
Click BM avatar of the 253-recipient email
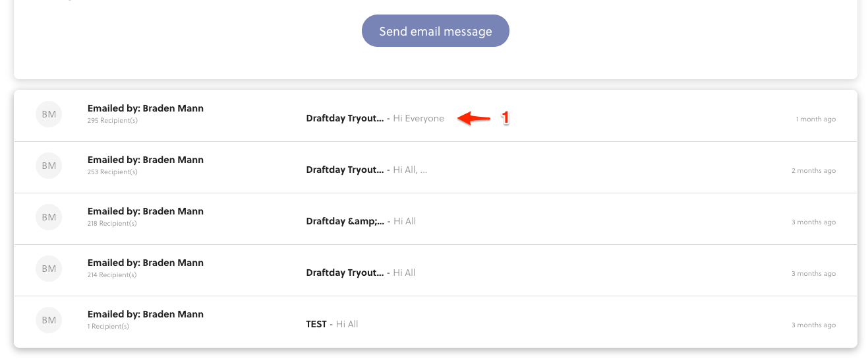click(x=49, y=166)
